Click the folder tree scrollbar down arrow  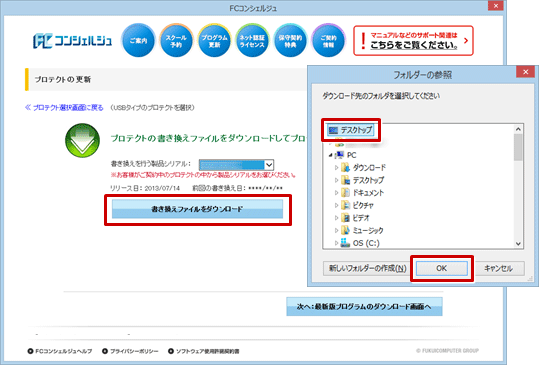coord(518,244)
